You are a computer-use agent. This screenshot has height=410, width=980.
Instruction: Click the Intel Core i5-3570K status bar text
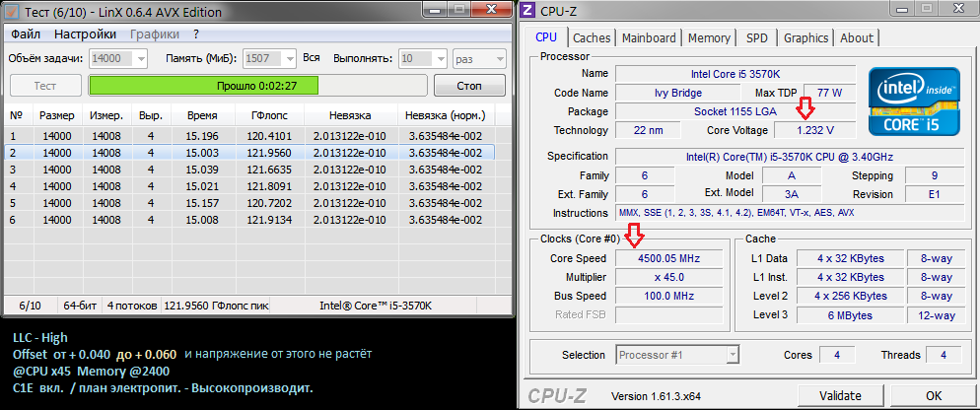pyautogui.click(x=376, y=306)
